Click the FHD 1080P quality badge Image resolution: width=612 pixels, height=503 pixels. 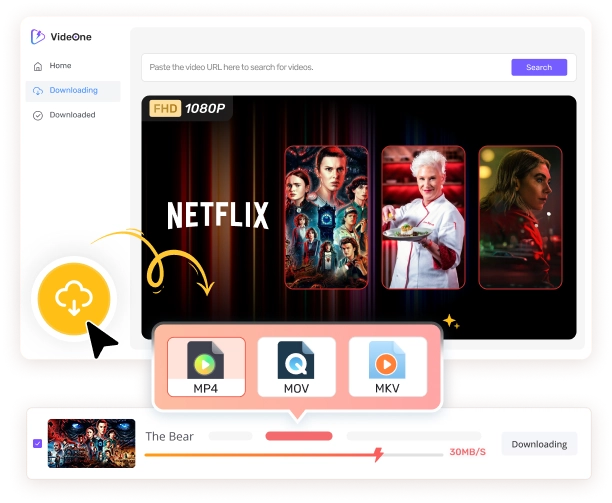188,109
